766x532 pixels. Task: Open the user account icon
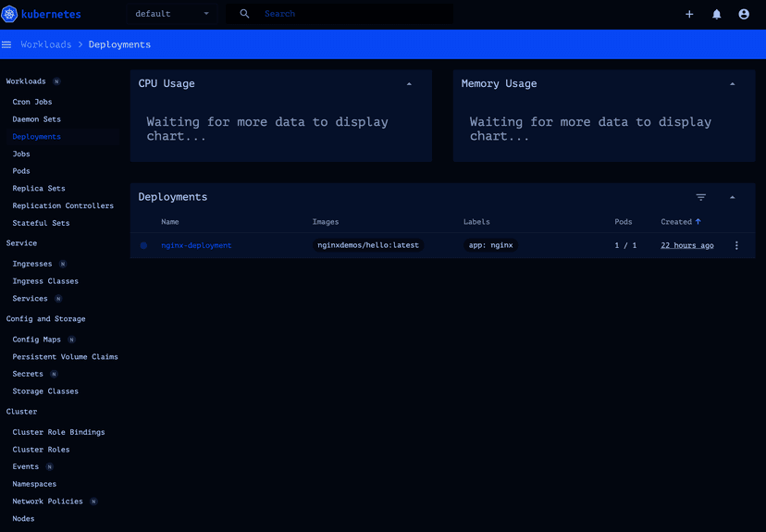(744, 15)
